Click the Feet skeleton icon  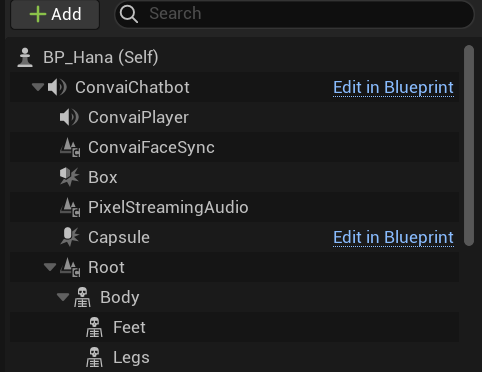pos(94,327)
